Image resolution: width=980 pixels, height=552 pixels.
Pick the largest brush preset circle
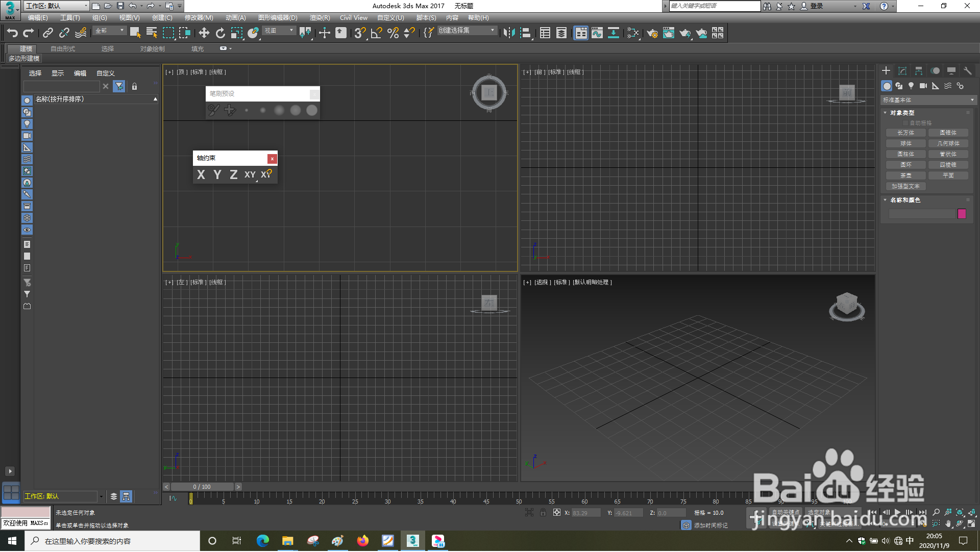[x=312, y=110]
